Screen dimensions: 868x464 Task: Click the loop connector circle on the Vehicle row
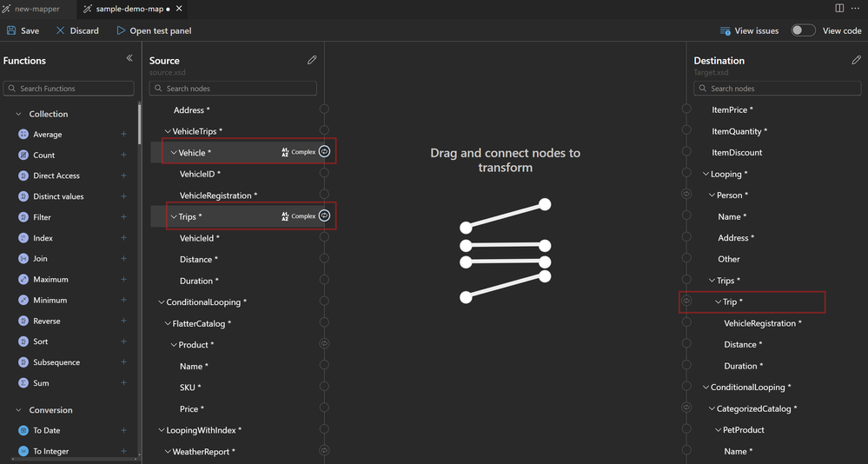click(324, 151)
